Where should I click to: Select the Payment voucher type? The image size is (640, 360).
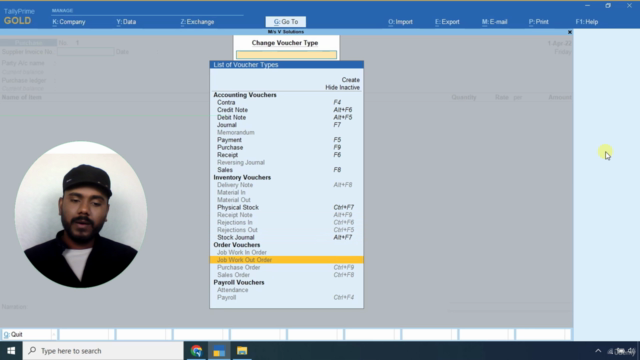point(286,140)
